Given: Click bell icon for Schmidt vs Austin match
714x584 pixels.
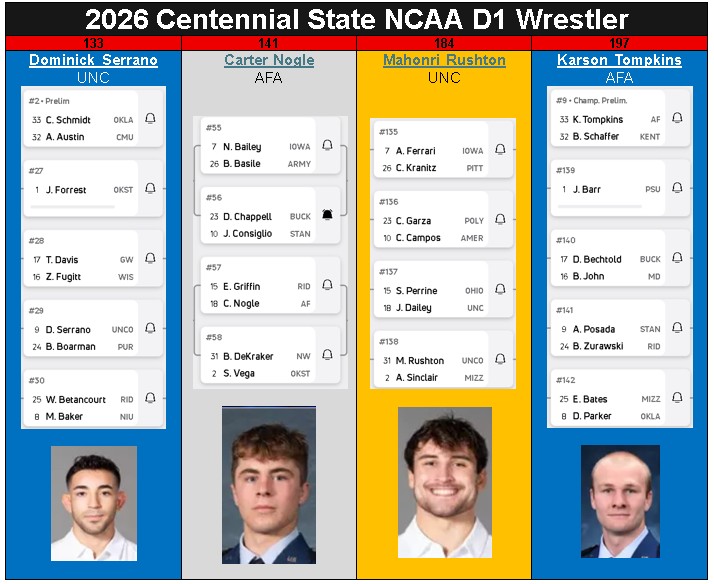Looking at the screenshot, I should coord(150,118).
